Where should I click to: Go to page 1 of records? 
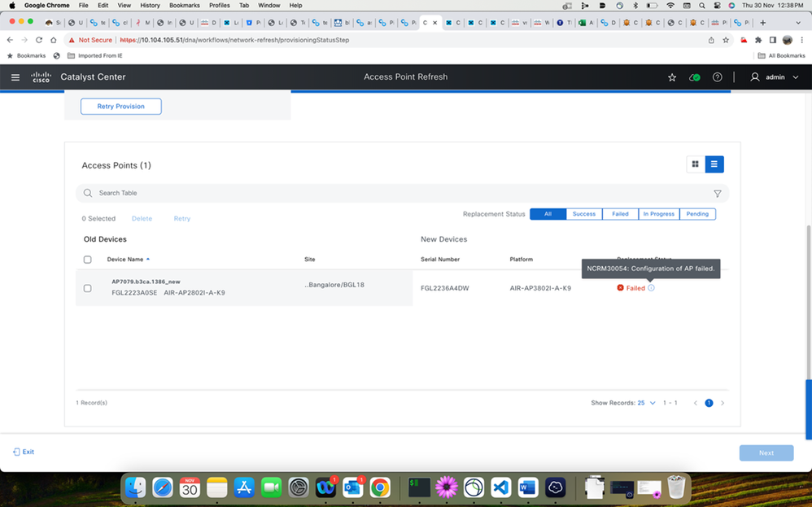pos(709,403)
